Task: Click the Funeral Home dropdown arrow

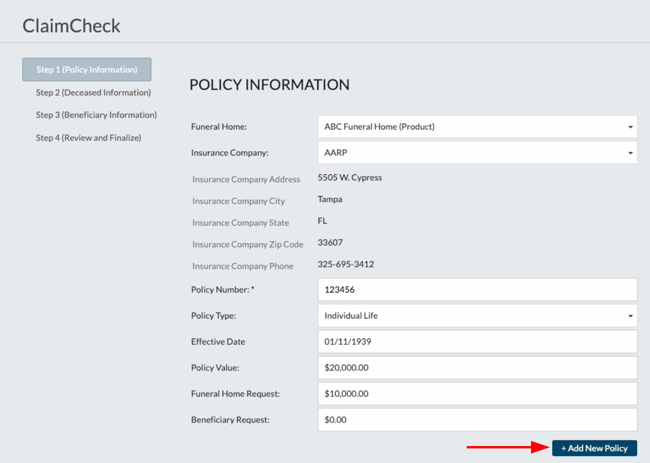Action: coord(630,127)
